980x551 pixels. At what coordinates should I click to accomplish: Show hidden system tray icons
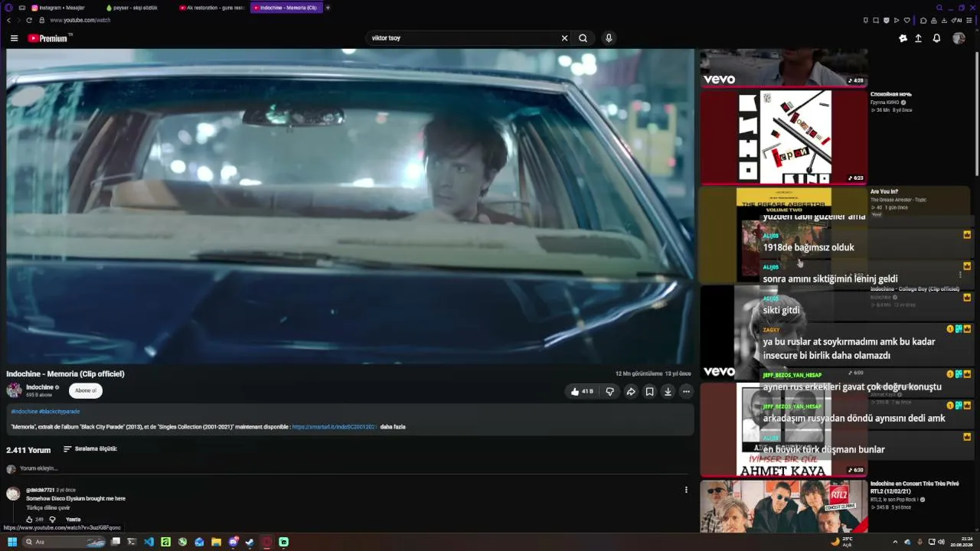895,542
